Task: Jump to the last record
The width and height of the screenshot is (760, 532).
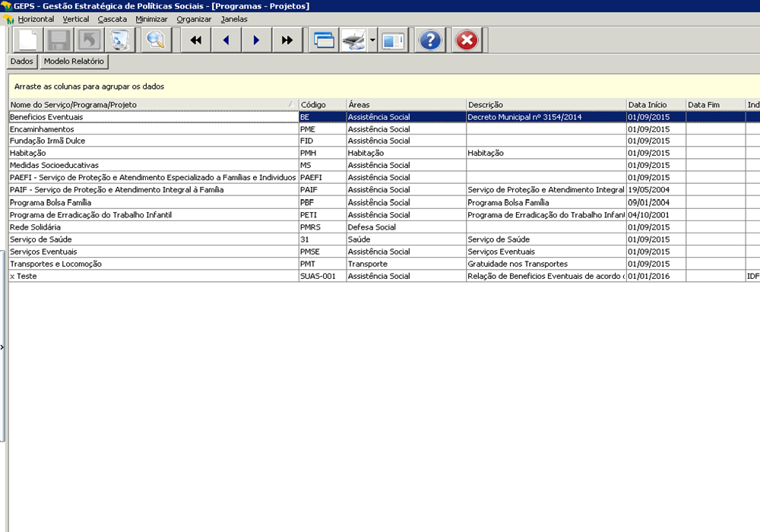Action: coord(287,40)
